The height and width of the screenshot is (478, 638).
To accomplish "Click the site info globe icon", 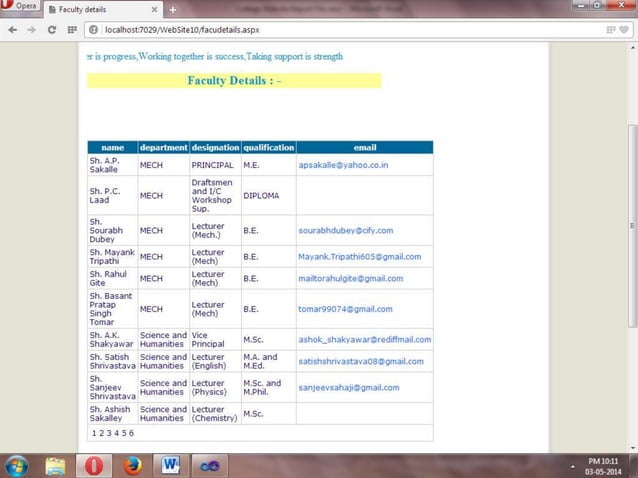I will point(94,30).
